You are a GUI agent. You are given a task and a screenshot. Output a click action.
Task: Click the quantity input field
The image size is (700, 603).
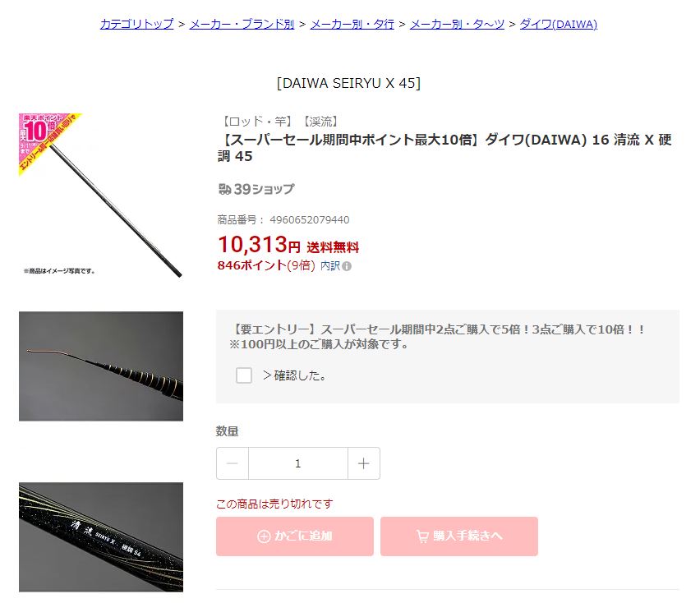click(298, 463)
